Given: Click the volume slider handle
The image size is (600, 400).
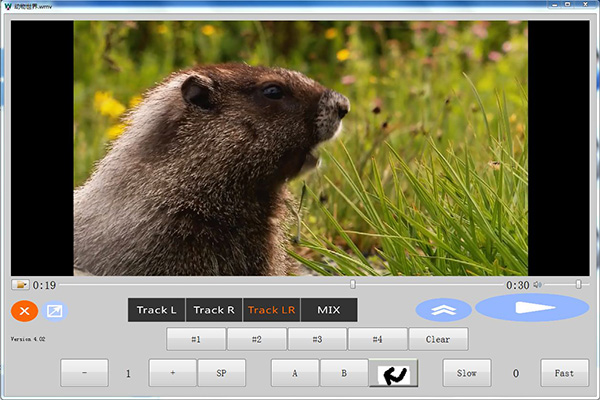Looking at the screenshot, I should click(579, 284).
